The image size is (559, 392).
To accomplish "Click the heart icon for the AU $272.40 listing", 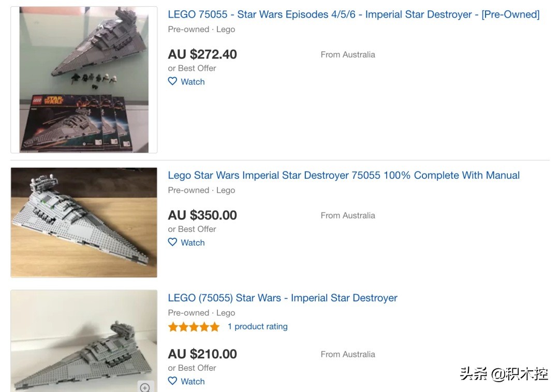I will coord(173,81).
